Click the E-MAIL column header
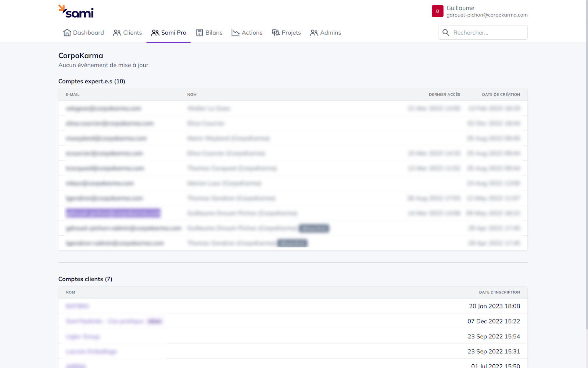588x368 pixels. coord(73,94)
